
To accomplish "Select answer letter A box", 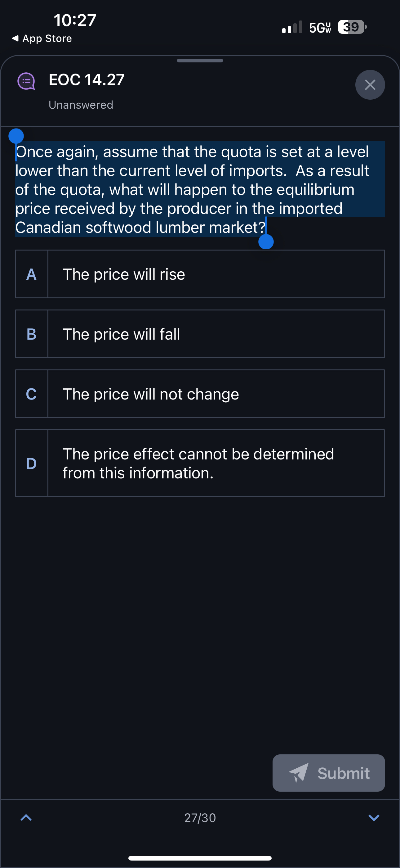I will click(x=32, y=274).
